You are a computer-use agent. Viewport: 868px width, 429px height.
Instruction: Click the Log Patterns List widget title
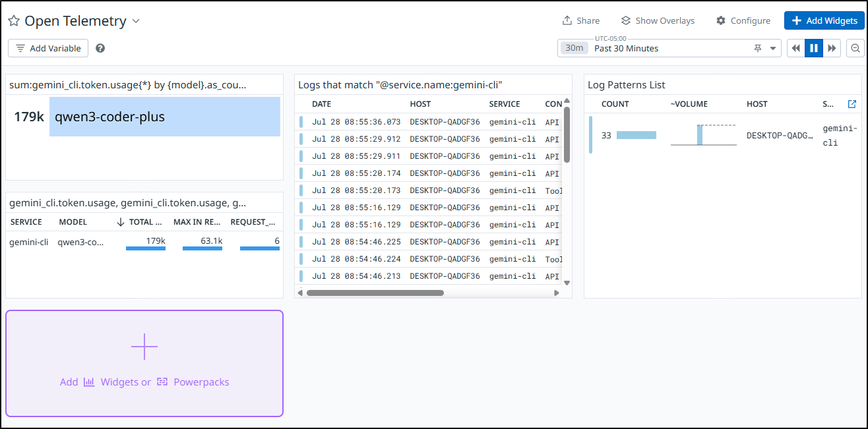click(627, 84)
